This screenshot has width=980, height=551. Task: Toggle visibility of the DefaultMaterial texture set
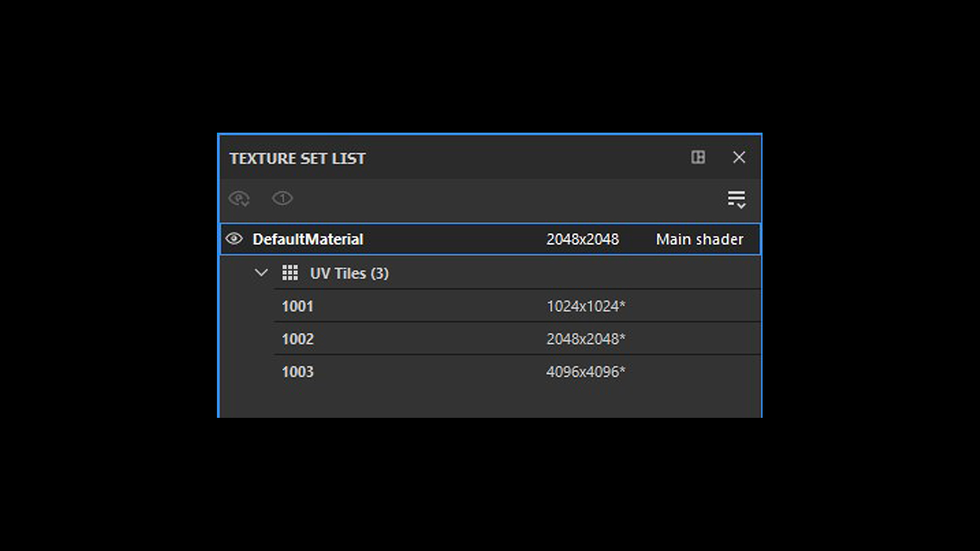pos(234,239)
